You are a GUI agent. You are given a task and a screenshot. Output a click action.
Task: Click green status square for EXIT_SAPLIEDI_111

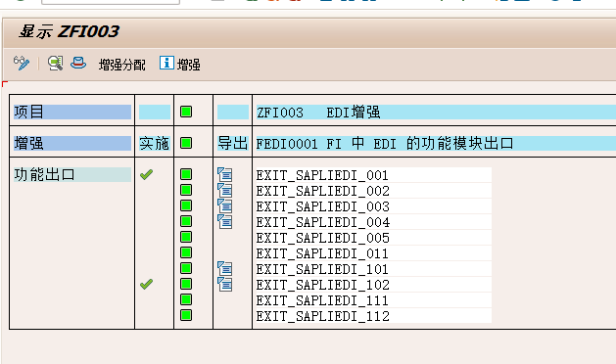(x=186, y=299)
